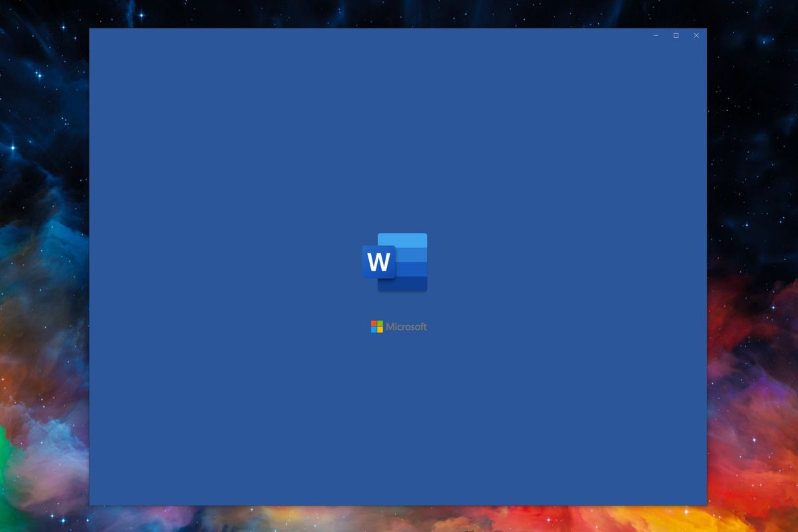This screenshot has width=798, height=532.
Task: Click the green square of the Microsoft logo
Action: pos(380,323)
